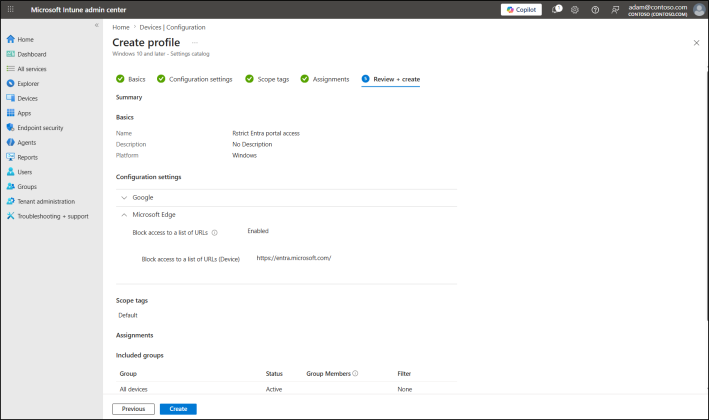Click the Devices icon in sidebar
Image resolution: width=709 pixels, height=420 pixels.
click(x=11, y=98)
